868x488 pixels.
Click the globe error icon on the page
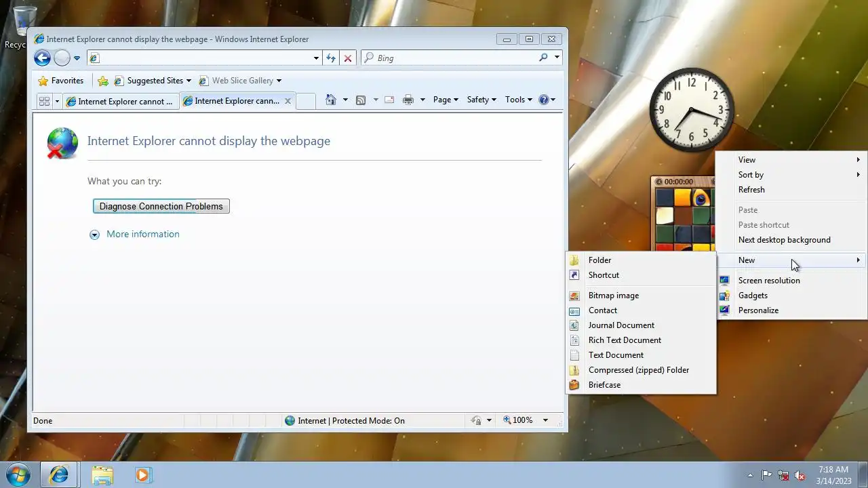click(62, 143)
